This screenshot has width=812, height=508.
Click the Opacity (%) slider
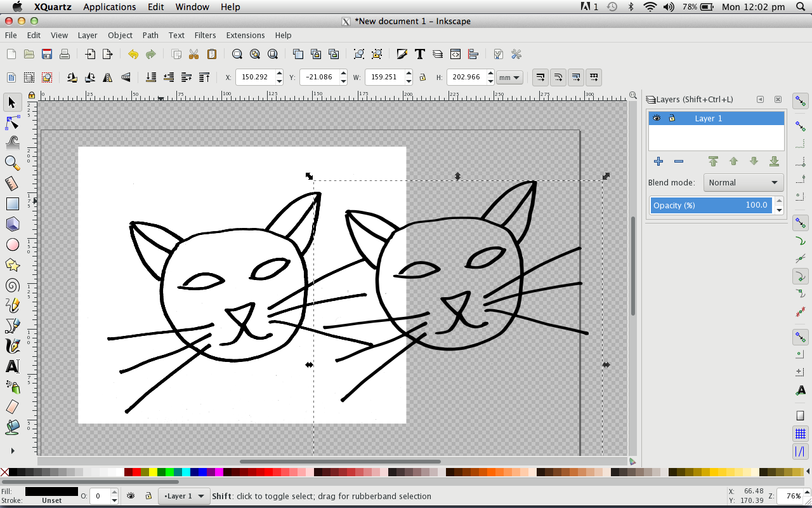click(710, 205)
